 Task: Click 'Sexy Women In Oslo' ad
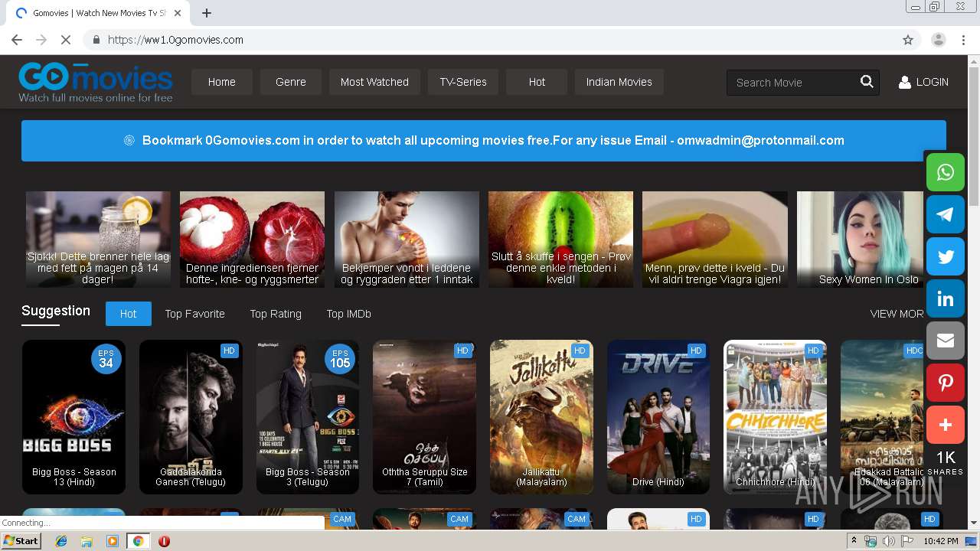click(861, 240)
